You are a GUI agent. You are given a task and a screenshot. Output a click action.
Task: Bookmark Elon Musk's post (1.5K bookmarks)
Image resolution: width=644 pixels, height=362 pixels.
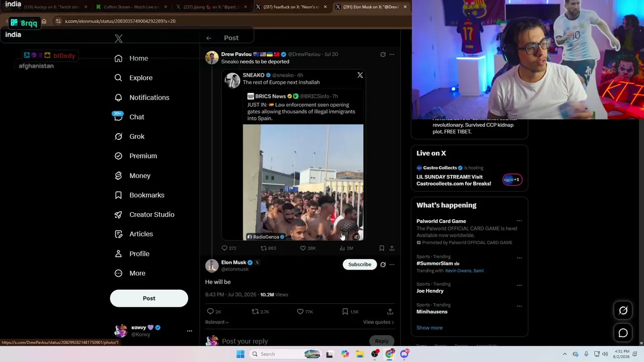(x=350, y=312)
